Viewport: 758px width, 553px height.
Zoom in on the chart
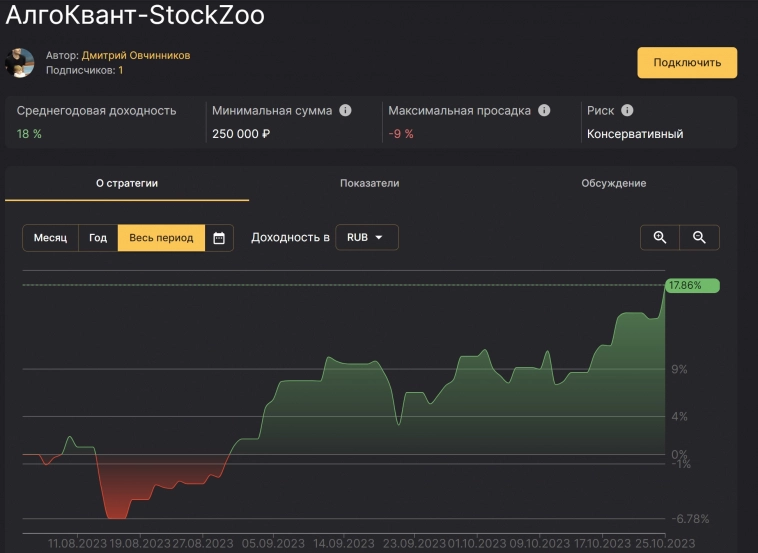[x=660, y=237]
